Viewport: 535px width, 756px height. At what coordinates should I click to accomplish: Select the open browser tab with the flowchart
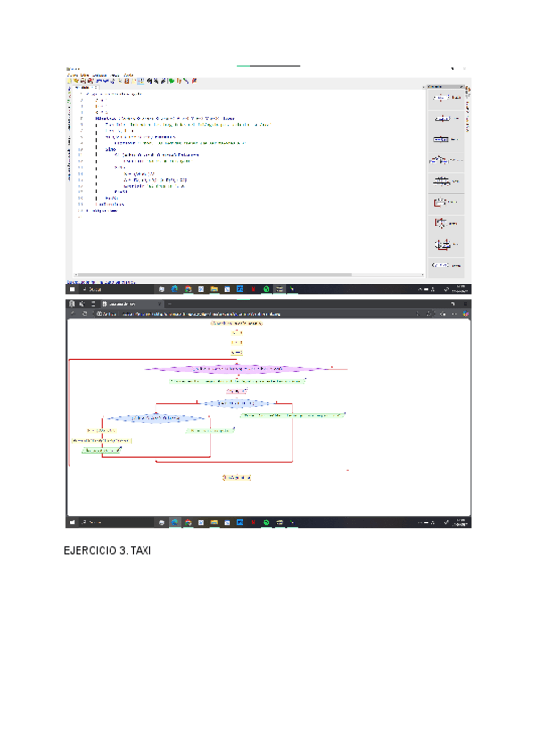coord(125,304)
